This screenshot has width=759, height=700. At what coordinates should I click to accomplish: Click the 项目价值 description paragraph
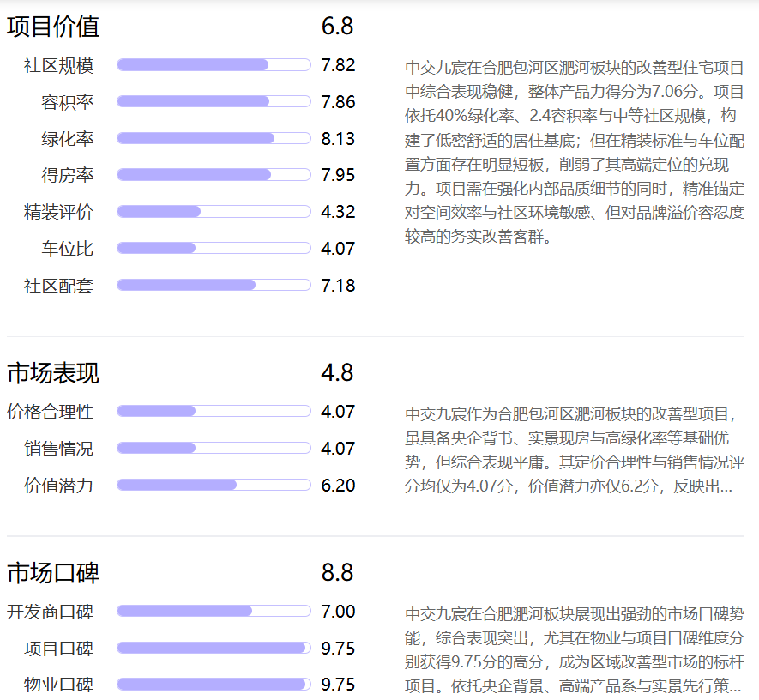[x=575, y=152]
